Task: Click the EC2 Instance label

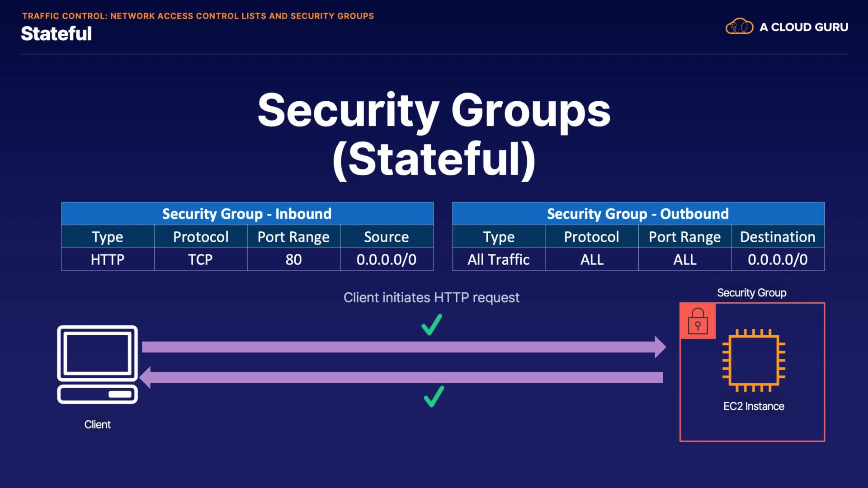Action: 754,406
